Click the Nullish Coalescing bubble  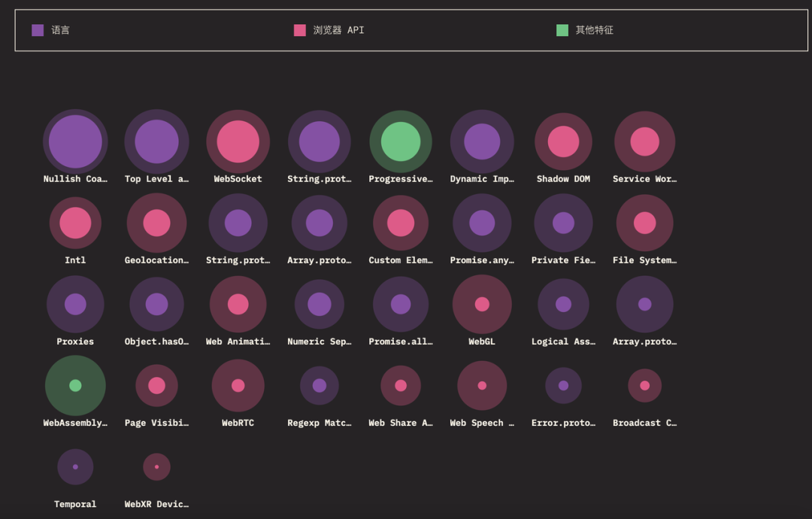pos(75,141)
